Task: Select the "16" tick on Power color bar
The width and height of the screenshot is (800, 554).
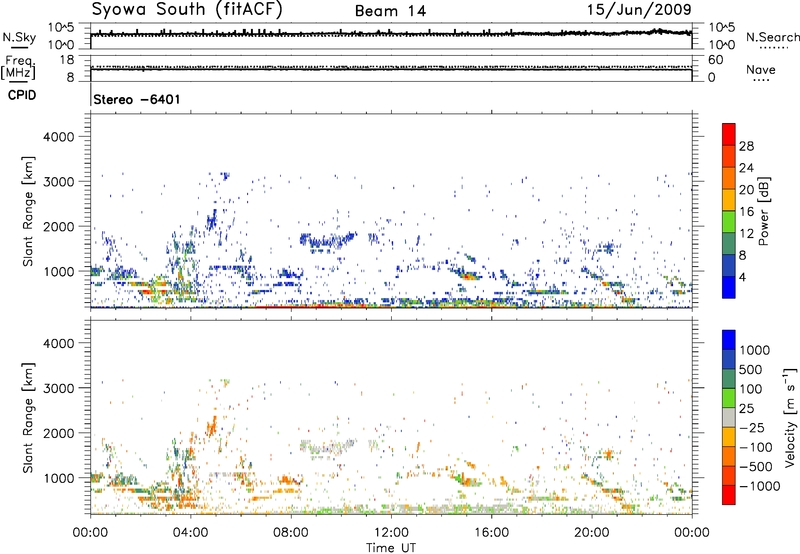Action: pos(746,212)
